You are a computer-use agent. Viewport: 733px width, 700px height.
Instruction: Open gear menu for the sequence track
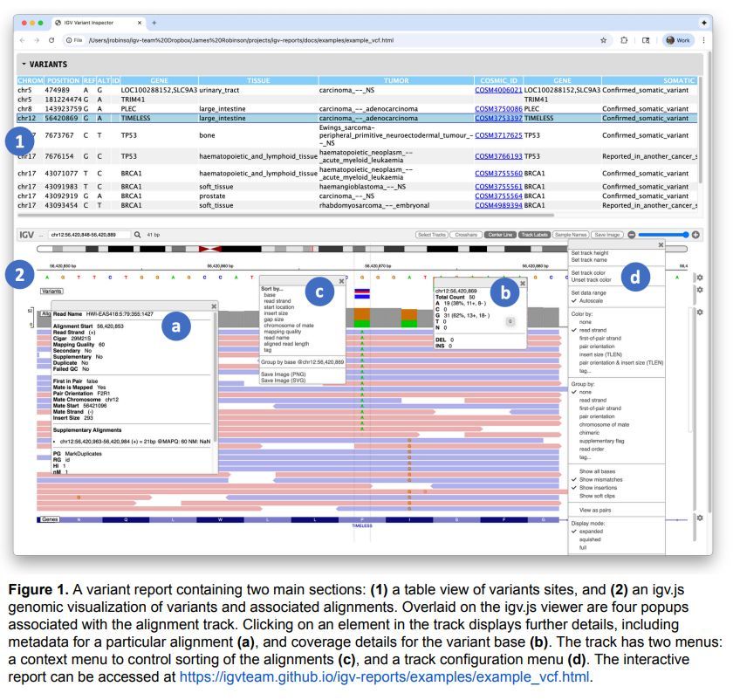700,278
